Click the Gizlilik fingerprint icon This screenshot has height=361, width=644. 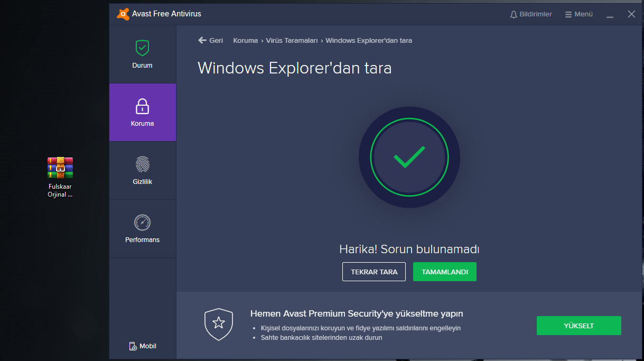point(142,164)
